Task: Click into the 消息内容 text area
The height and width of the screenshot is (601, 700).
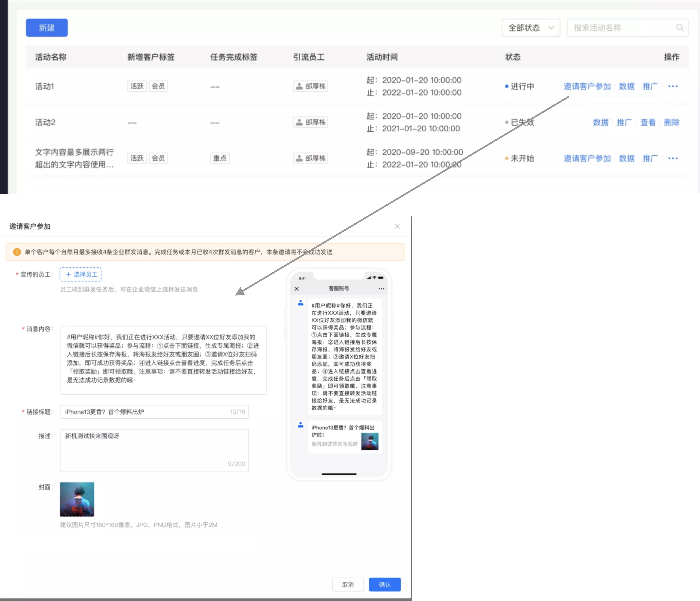Action: coord(163,360)
